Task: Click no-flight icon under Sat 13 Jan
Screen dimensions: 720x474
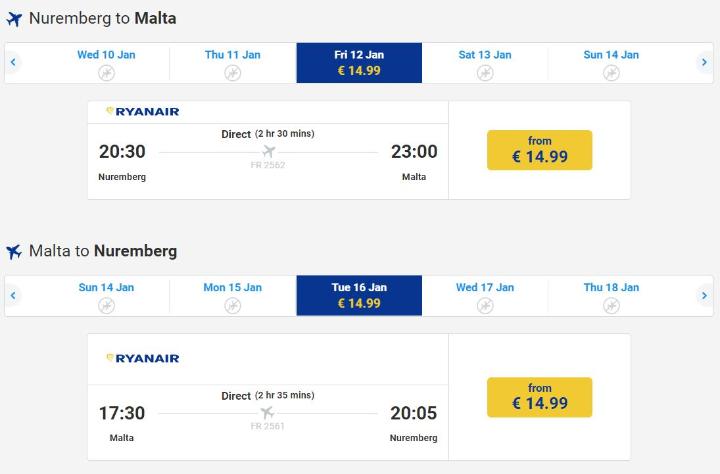Action: 485,73
